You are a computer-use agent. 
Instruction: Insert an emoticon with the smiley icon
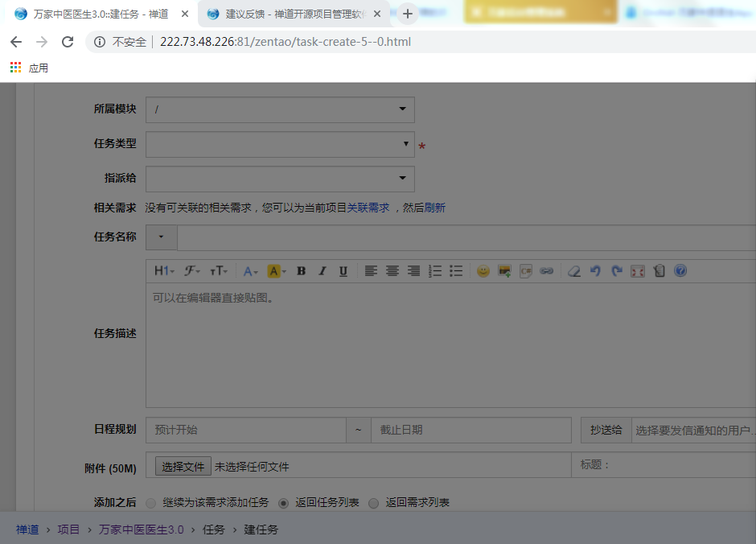point(483,271)
